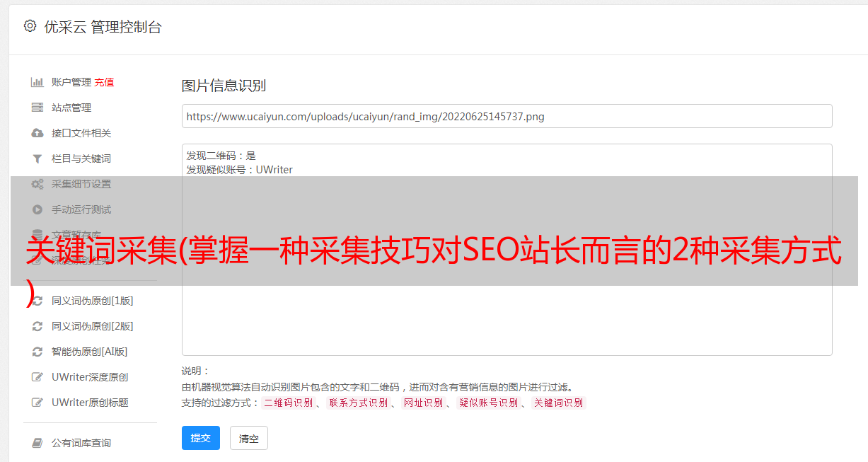
Task: Click the book icon for 公有词库查询
Action: pos(37,443)
